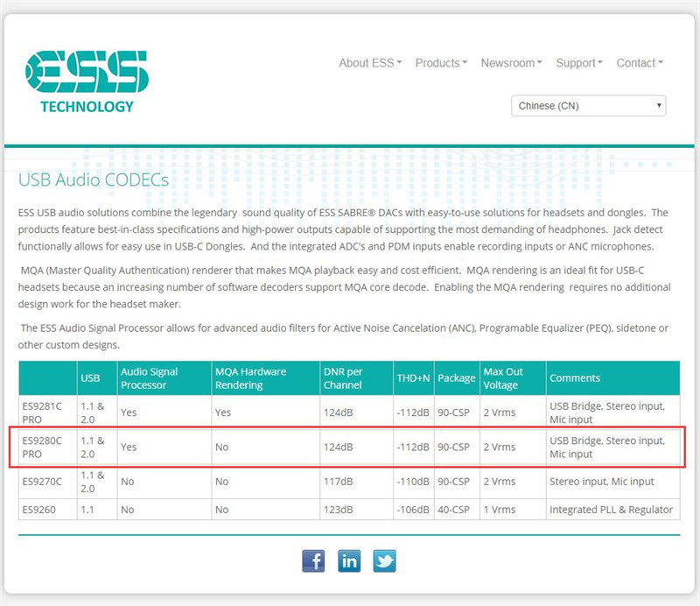Viewport: 700px width, 606px height.
Task: Click the -106dB THD+N value
Action: coord(413,510)
